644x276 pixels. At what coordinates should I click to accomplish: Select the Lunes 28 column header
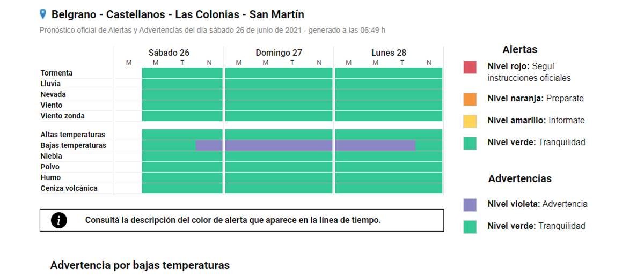389,53
